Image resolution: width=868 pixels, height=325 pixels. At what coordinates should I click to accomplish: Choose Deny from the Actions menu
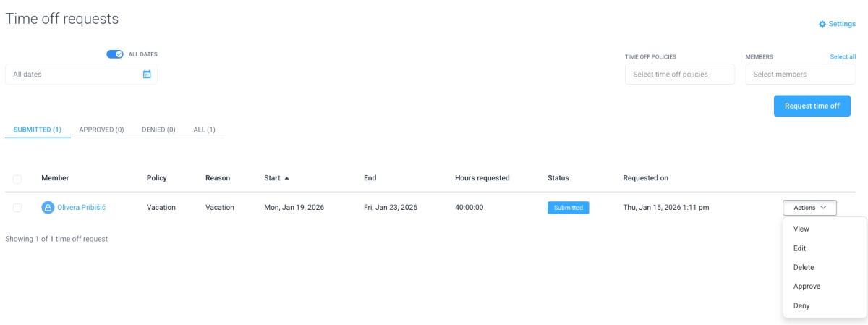(801, 305)
